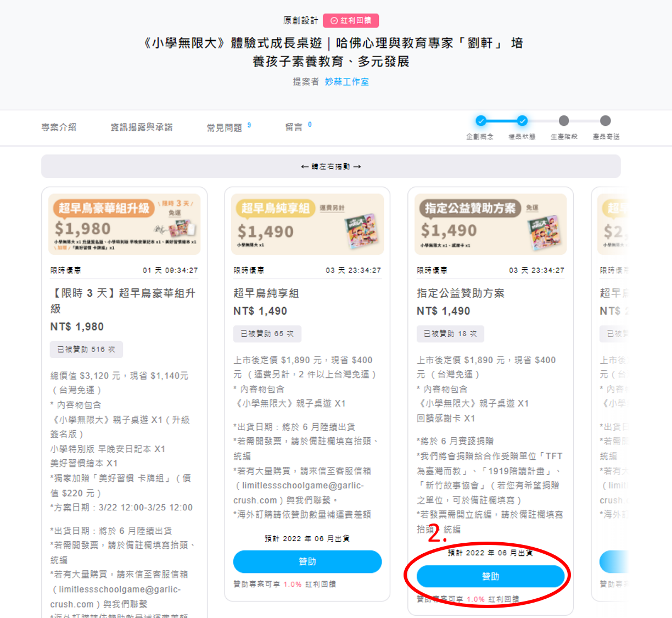Switch to the 專案介紹 tab
Screen dimensions: 672x618
[x=59, y=127]
